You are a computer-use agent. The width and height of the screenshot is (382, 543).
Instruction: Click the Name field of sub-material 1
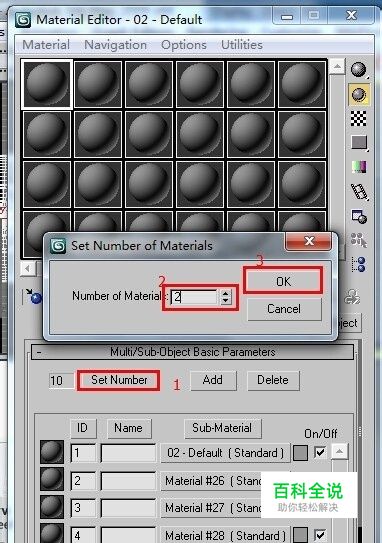point(128,453)
